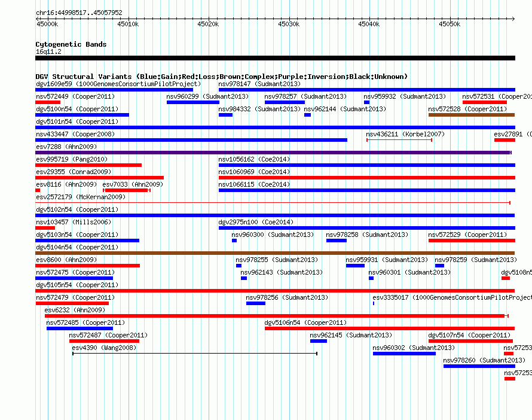Click the brown dgv5104n54 complex variant bar

pyautogui.click(x=275, y=253)
